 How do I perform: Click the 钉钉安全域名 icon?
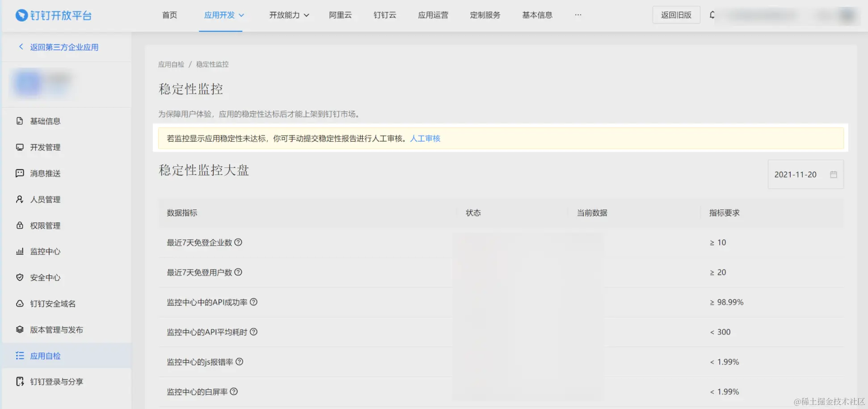pos(20,303)
